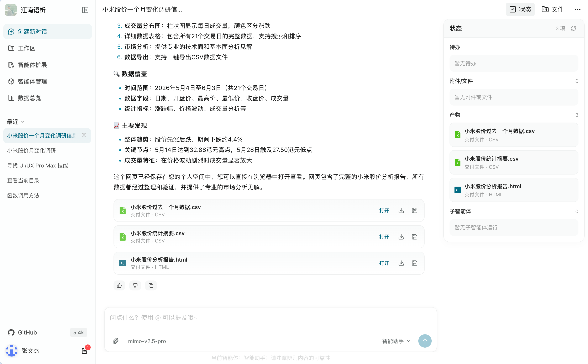Go to 智能体管理 page
The width and height of the screenshot is (588, 364).
(47, 81)
